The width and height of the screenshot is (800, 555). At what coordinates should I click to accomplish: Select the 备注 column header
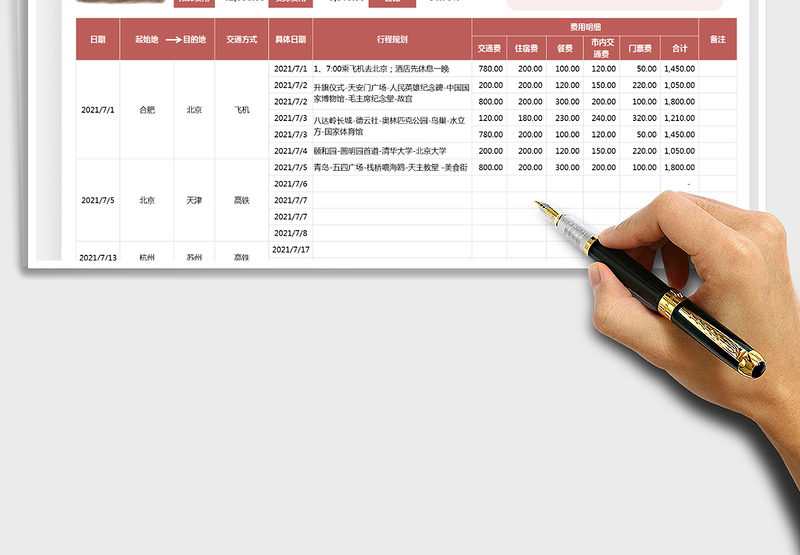click(x=717, y=40)
